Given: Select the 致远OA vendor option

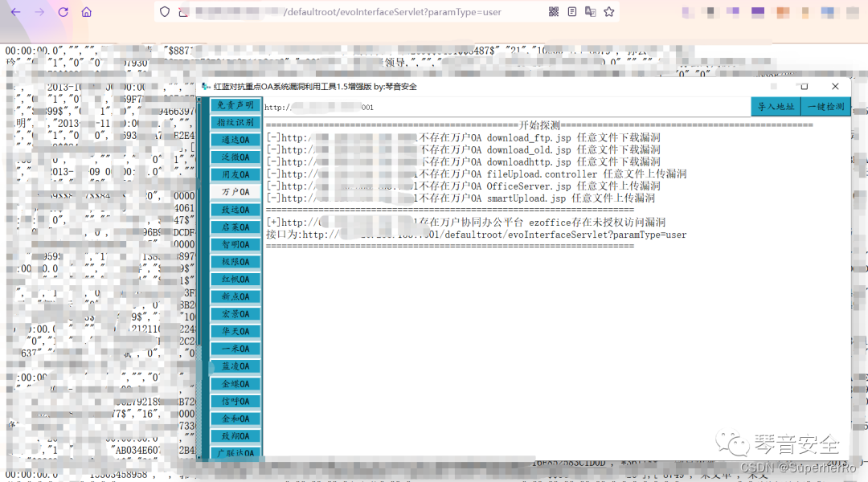Looking at the screenshot, I should point(235,209).
